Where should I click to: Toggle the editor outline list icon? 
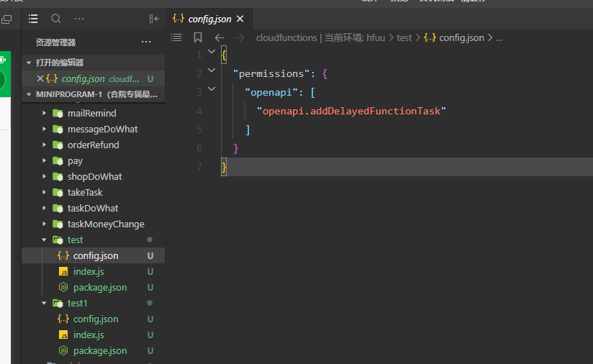tap(176, 37)
